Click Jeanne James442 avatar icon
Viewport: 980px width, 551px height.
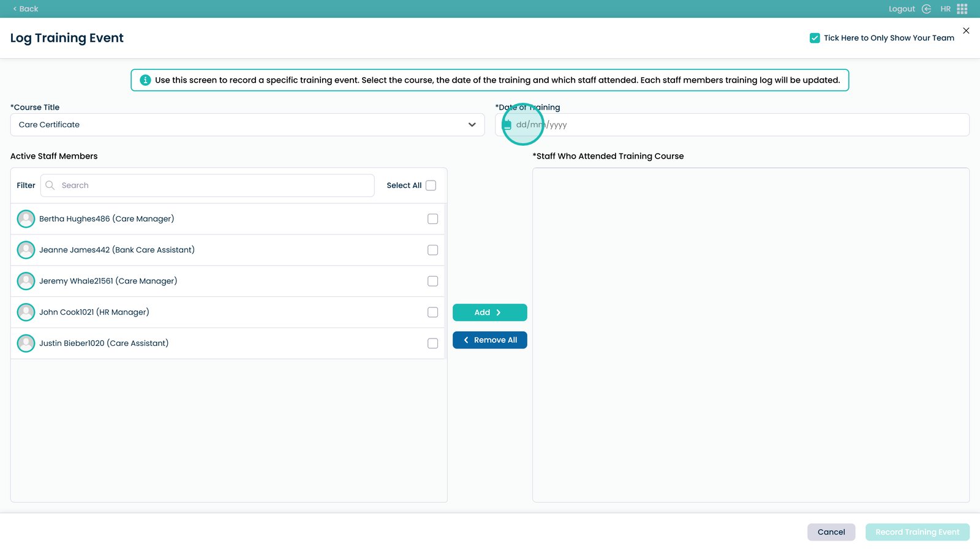click(x=26, y=250)
